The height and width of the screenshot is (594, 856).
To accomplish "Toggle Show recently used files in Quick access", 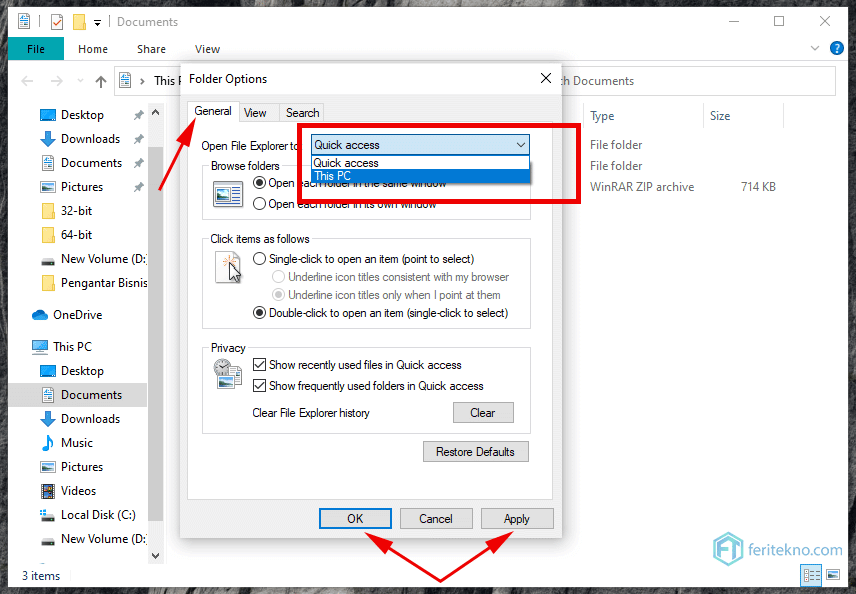I will pyautogui.click(x=260, y=365).
